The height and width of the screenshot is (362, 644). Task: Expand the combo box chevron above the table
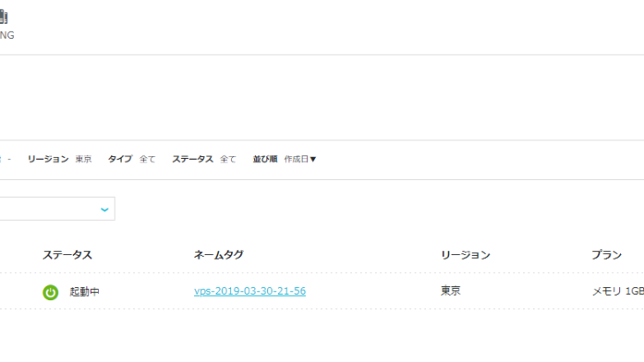[x=105, y=209]
